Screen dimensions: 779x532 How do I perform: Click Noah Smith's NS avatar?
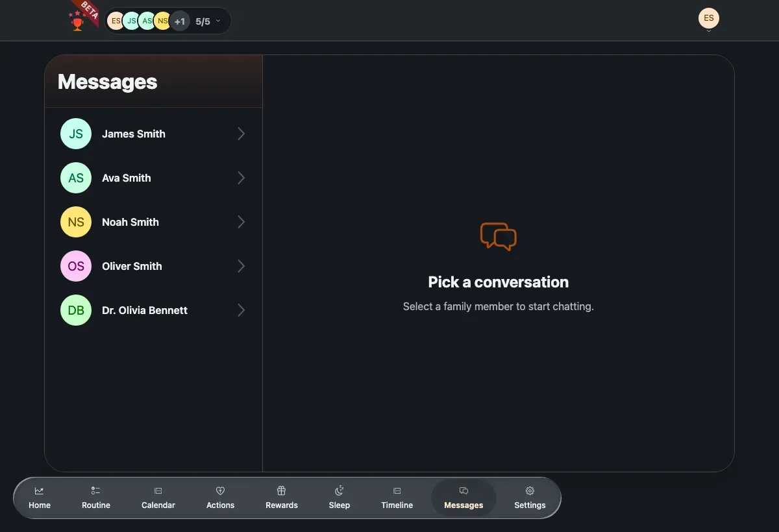[x=76, y=222]
